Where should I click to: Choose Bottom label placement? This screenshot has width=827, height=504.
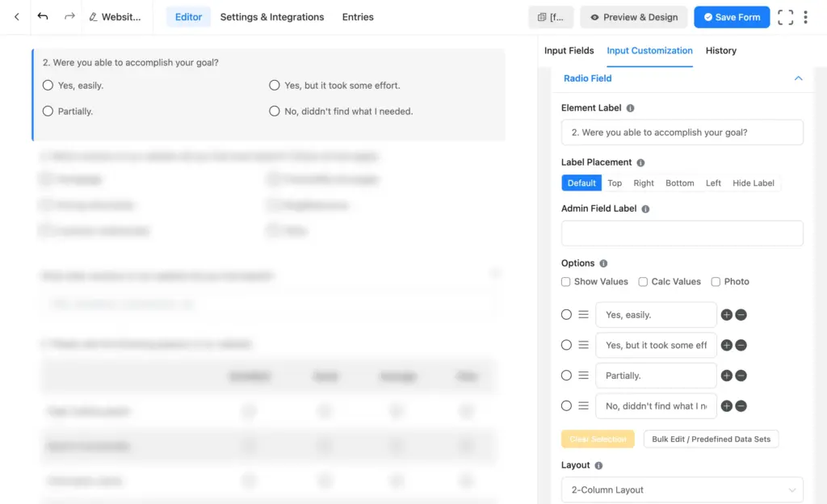tap(679, 183)
